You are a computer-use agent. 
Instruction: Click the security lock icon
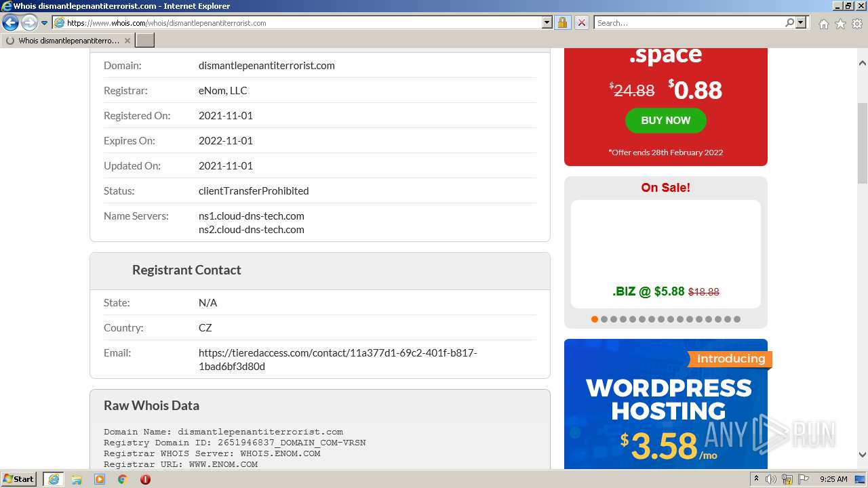[x=562, y=22]
